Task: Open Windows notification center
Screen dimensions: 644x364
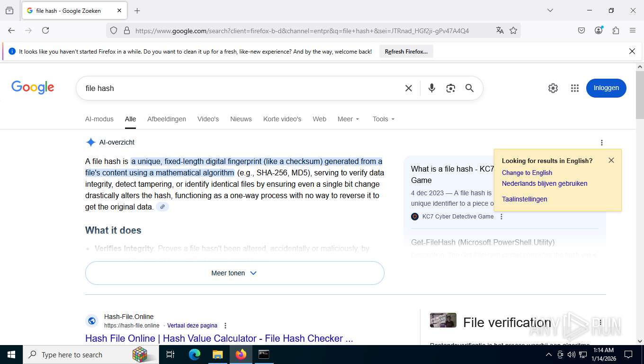Action: [628, 355]
